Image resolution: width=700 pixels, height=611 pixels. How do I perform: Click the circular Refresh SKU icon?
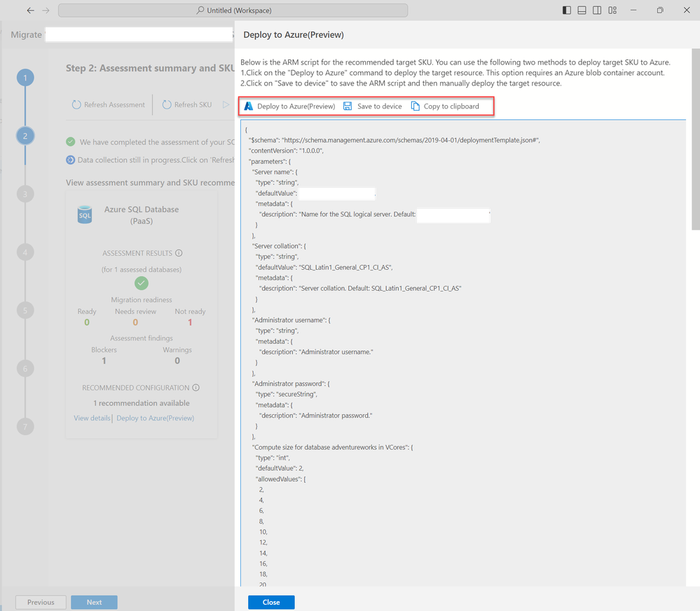tap(167, 104)
